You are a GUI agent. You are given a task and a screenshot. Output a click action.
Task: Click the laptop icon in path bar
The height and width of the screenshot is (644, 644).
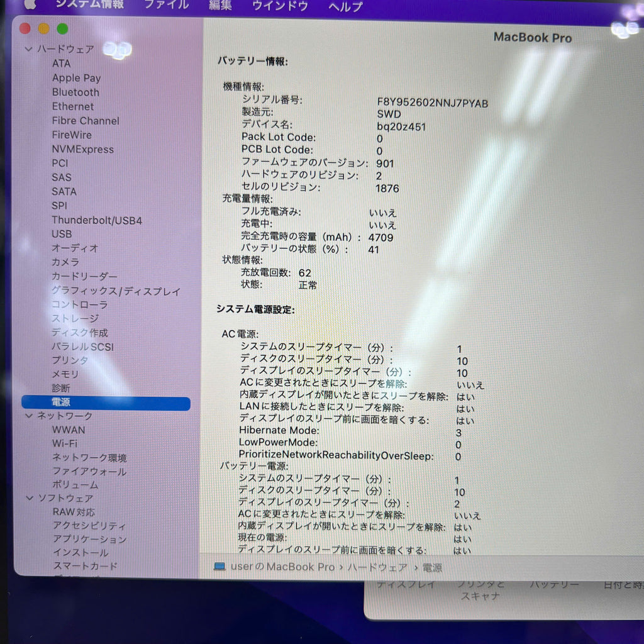219,567
